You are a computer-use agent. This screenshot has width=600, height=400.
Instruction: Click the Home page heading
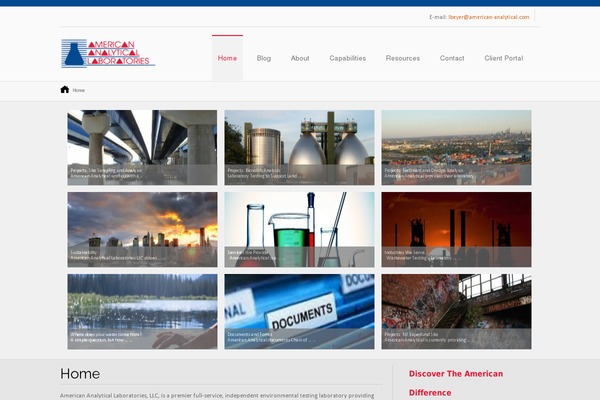pos(80,374)
